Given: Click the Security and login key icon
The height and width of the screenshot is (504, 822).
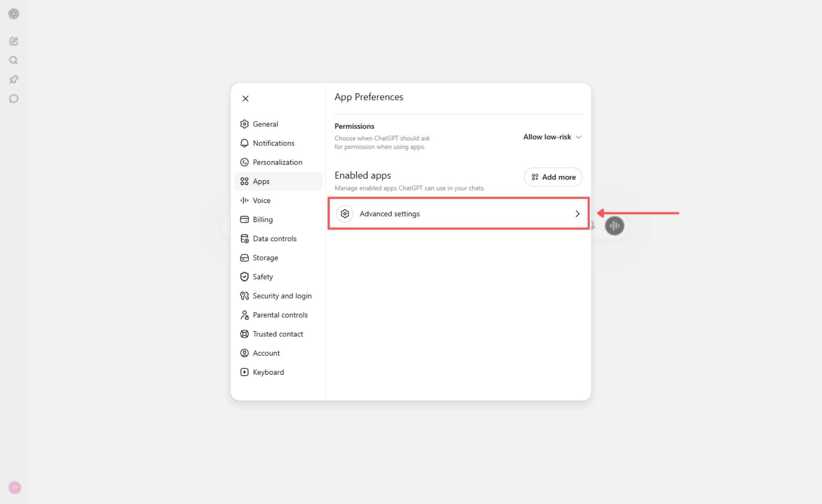Looking at the screenshot, I should tap(244, 296).
